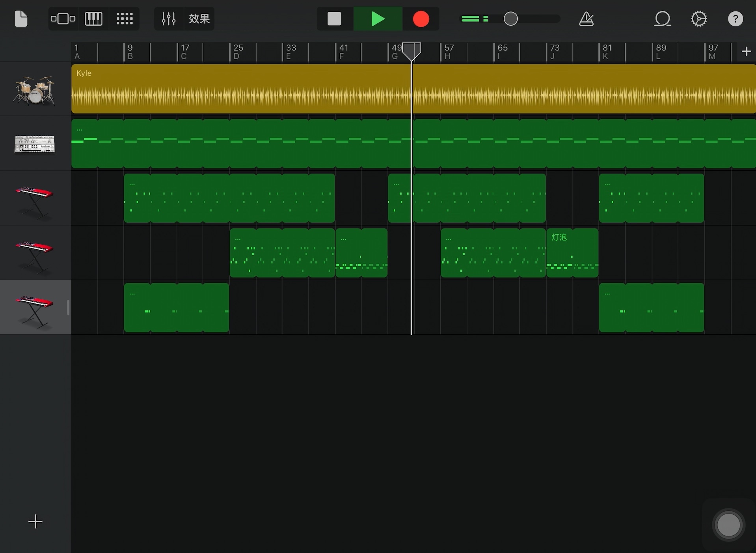Select the 灯泡 region on timeline
Image resolution: width=756 pixels, height=553 pixels.
click(572, 253)
